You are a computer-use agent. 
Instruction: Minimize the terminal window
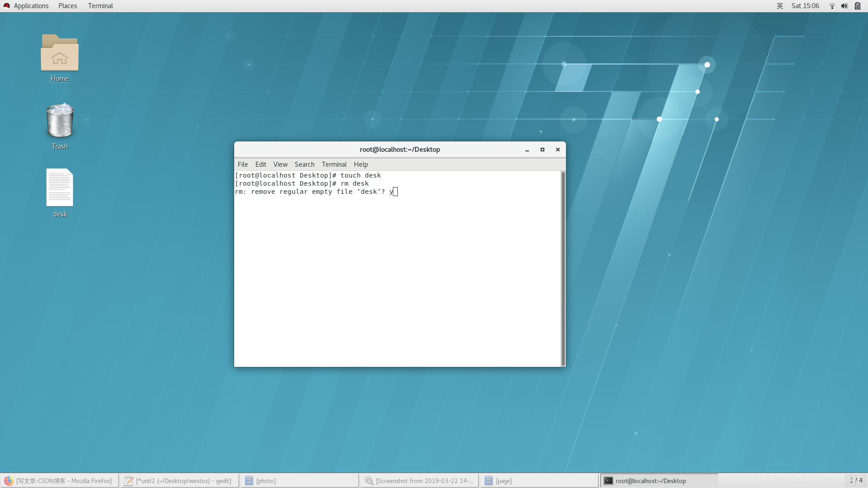(527, 150)
